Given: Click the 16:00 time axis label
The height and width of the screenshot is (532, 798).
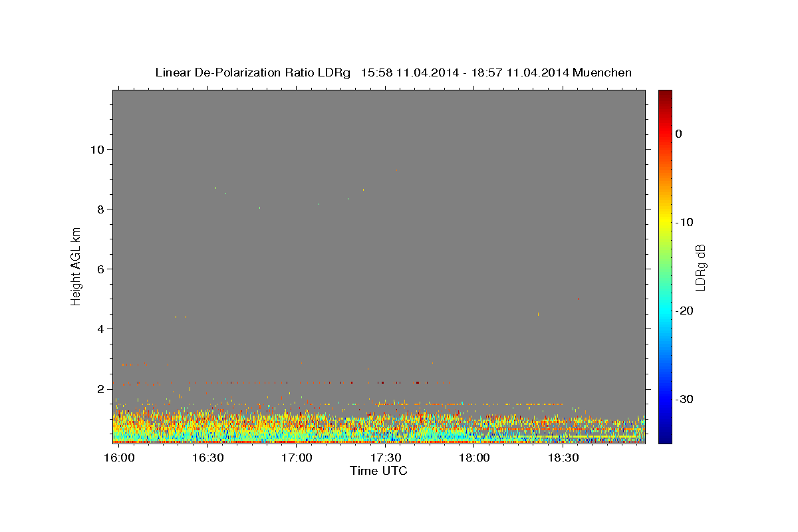Looking at the screenshot, I should pos(119,458).
